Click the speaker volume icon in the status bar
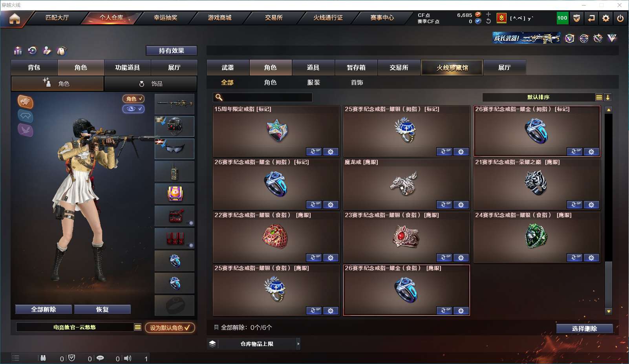The height and width of the screenshot is (364, 629). (128, 358)
